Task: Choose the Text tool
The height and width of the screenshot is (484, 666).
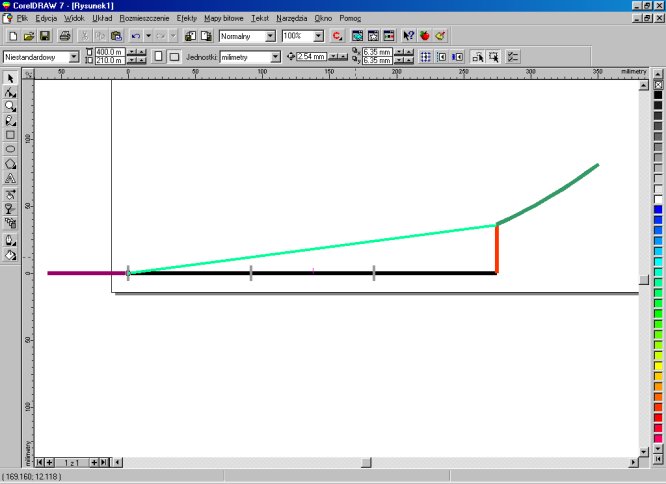Action: [10, 178]
